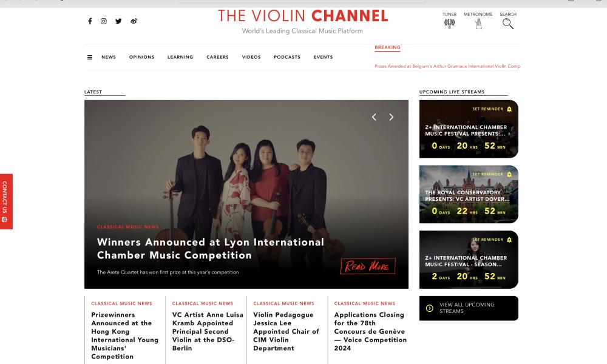607x364 pixels.
Task: Open the Podcasts menu item
Action: 287,57
